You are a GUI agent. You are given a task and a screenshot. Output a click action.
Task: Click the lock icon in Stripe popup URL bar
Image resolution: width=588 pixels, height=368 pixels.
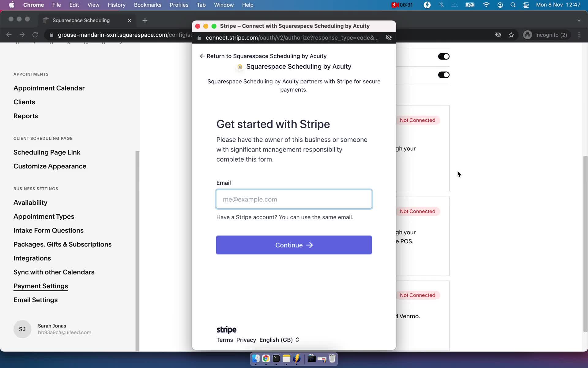coord(199,38)
